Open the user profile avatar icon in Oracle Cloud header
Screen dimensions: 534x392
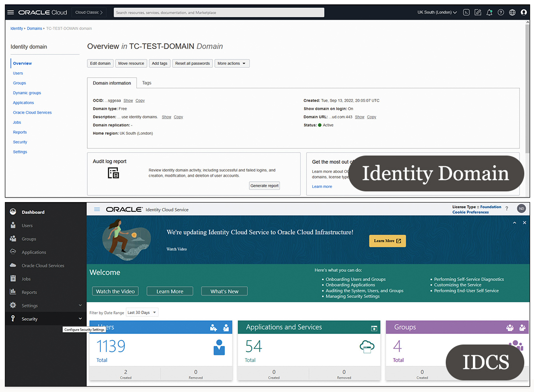524,12
